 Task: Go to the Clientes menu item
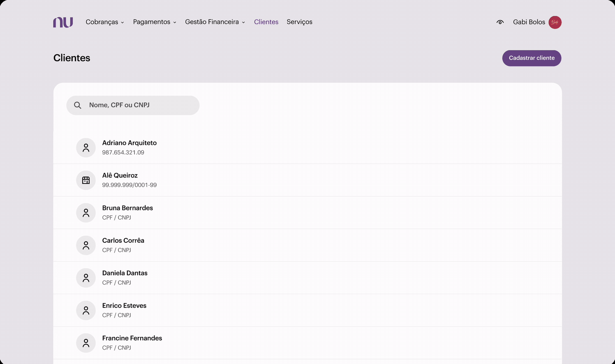coord(266,22)
